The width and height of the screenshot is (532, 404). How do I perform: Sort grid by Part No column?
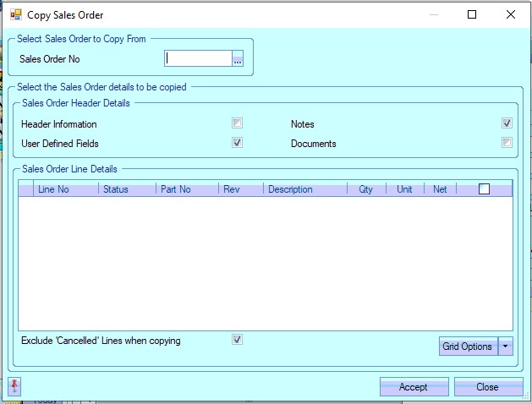tap(175, 189)
